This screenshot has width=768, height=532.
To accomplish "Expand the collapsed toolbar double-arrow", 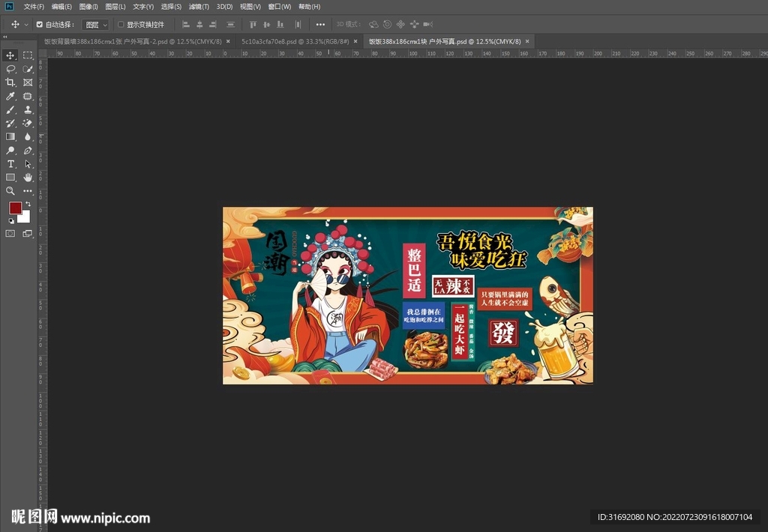I will click(6, 37).
